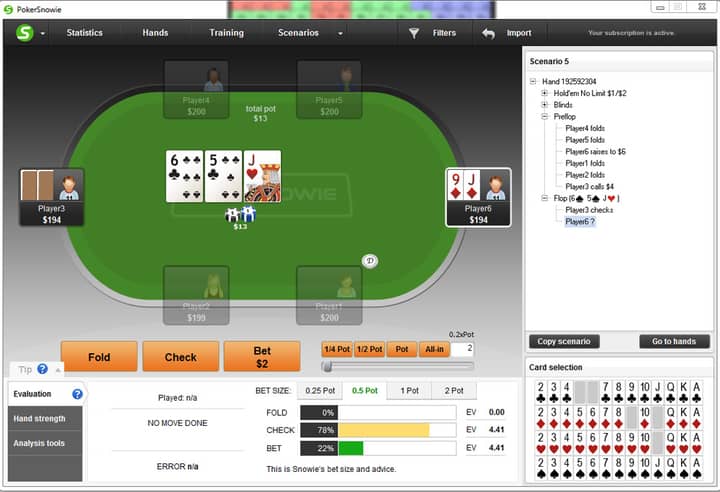Open the Scenarios dropdown arrow
Screen dimensions: 720x492
pos(340,34)
